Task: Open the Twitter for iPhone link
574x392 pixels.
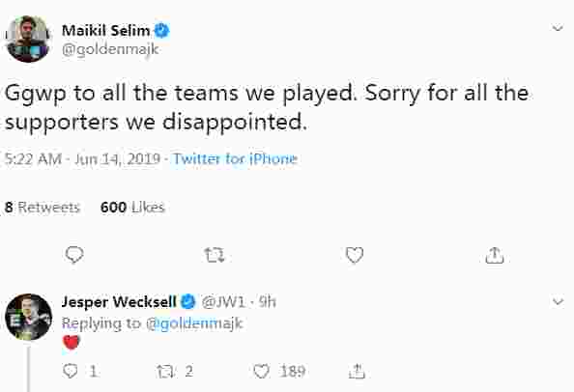Action: coord(235,158)
